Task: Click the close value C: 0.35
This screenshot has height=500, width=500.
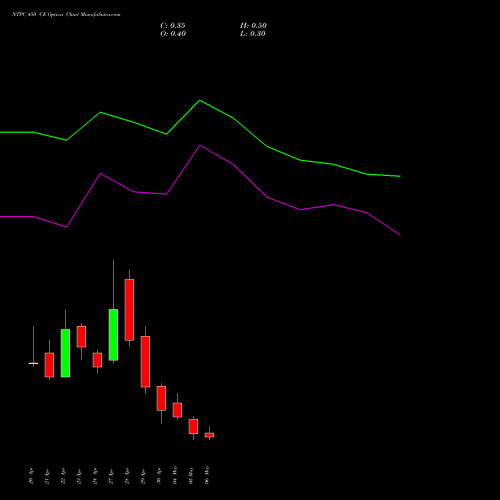Action: point(173,26)
